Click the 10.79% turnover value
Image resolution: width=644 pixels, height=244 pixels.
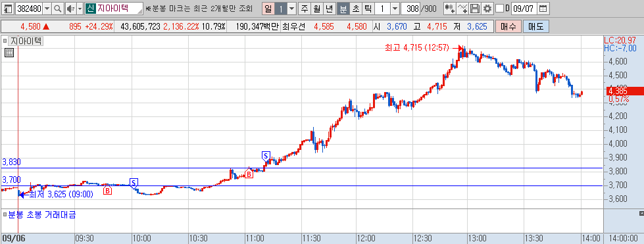[x=214, y=27]
